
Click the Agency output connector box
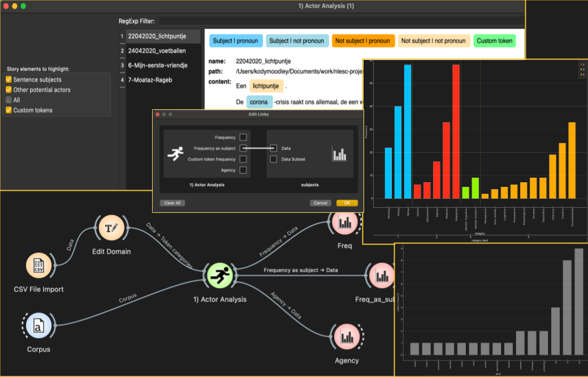[x=243, y=170]
